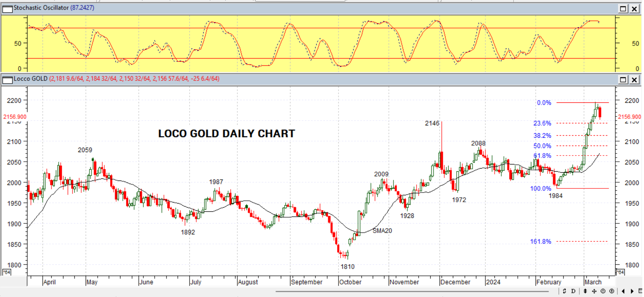
Task: Click the 0.0% Fibonacci level label
Action: (x=544, y=103)
